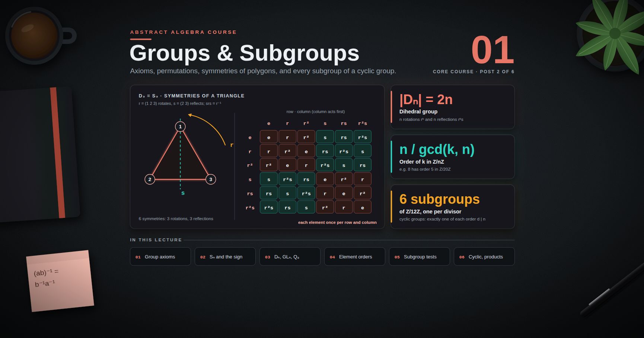Viewport: 644px width, 338px height.
Task: Open the 01 Group axioms lecture chip
Action: pos(160,257)
